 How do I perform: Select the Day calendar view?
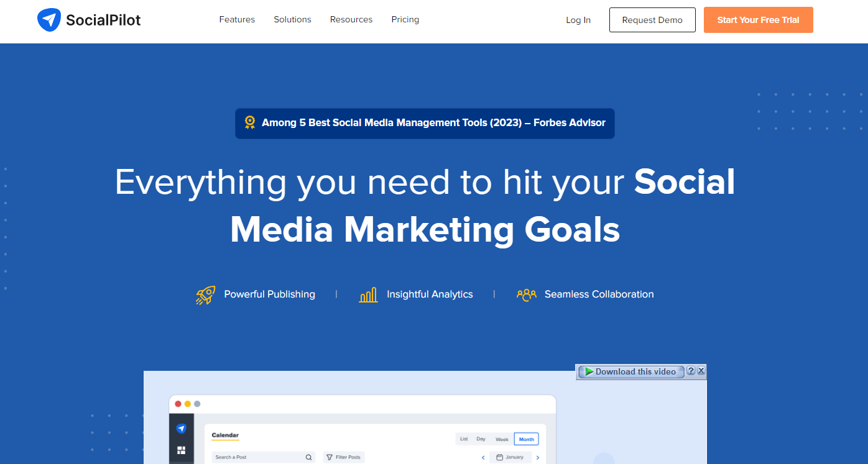[x=481, y=439]
